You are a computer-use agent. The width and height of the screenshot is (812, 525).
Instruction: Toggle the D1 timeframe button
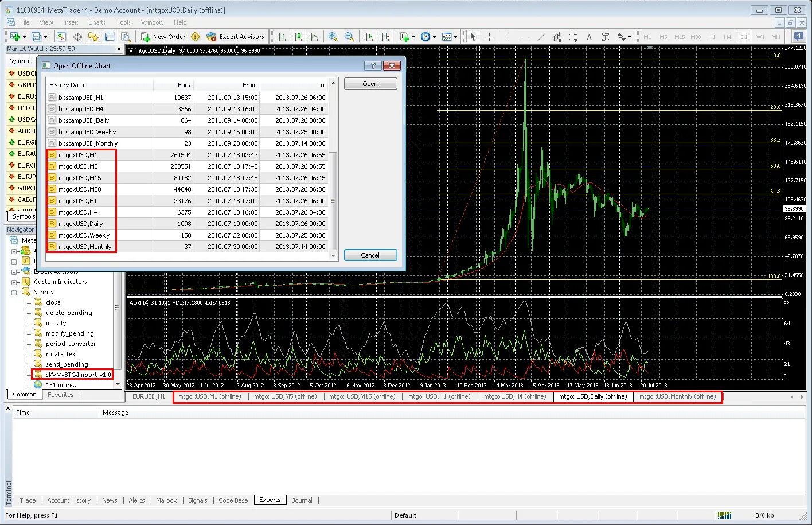744,37
